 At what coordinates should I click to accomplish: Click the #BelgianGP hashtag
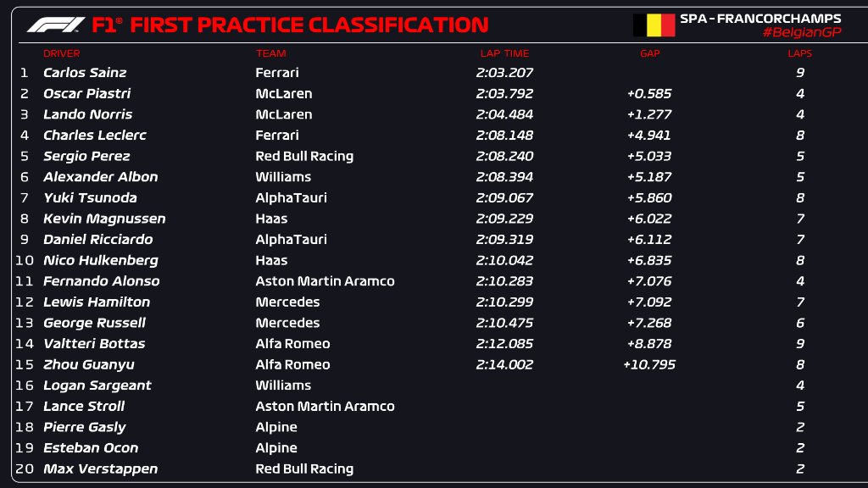click(x=801, y=32)
